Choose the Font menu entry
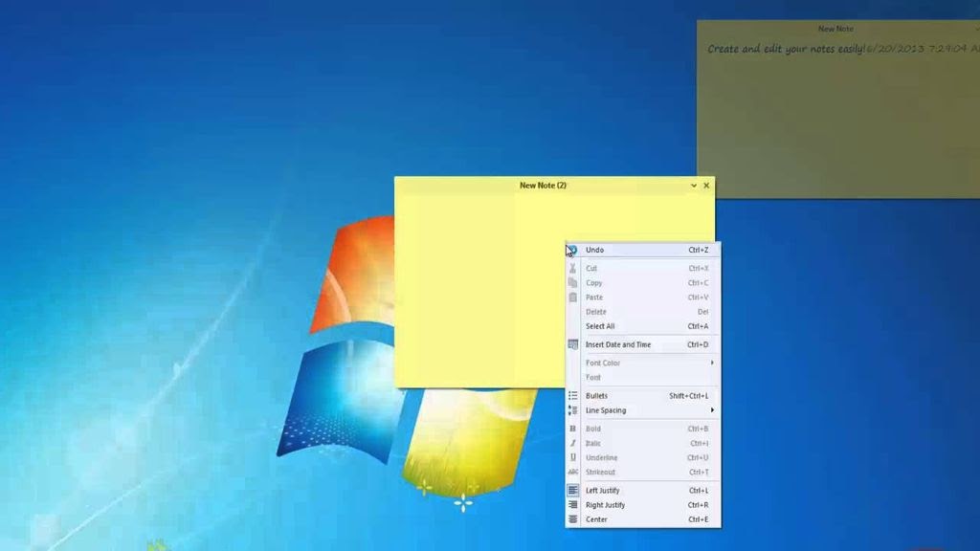Viewport: 980px width, 551px height. (x=643, y=377)
